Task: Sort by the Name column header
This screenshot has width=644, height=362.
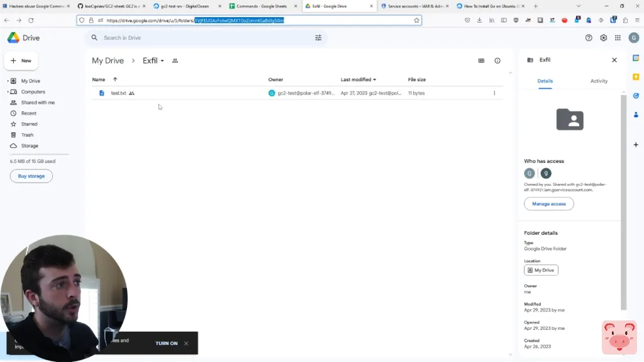Action: (99, 79)
